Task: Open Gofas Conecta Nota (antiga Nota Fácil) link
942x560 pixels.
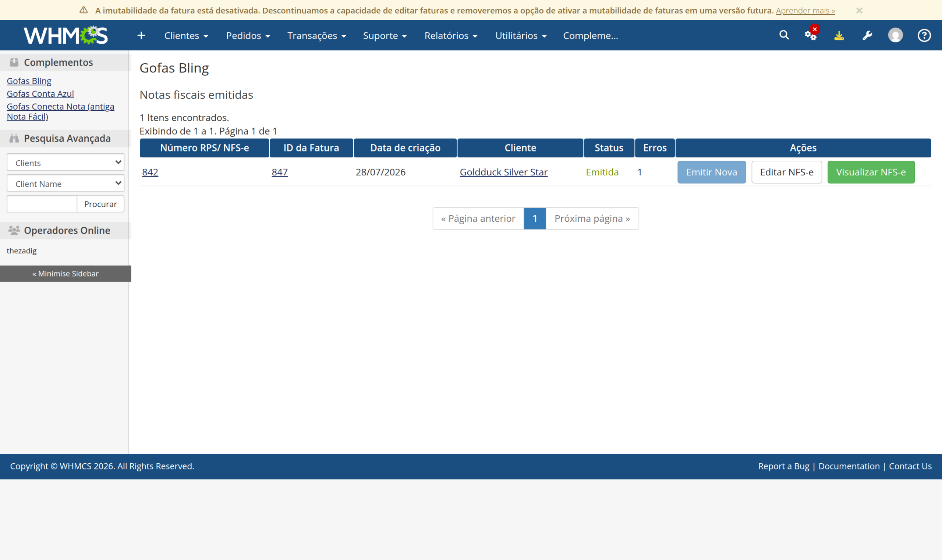Action: 60,111
